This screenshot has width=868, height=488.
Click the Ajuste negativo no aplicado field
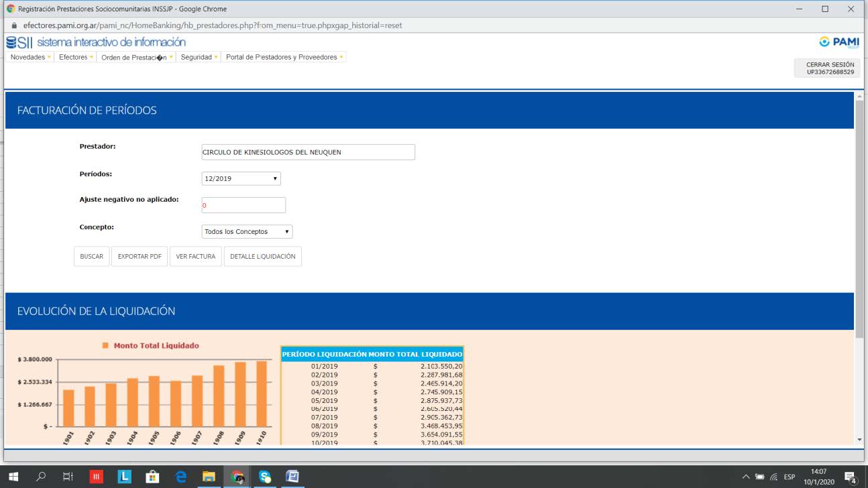click(x=243, y=206)
